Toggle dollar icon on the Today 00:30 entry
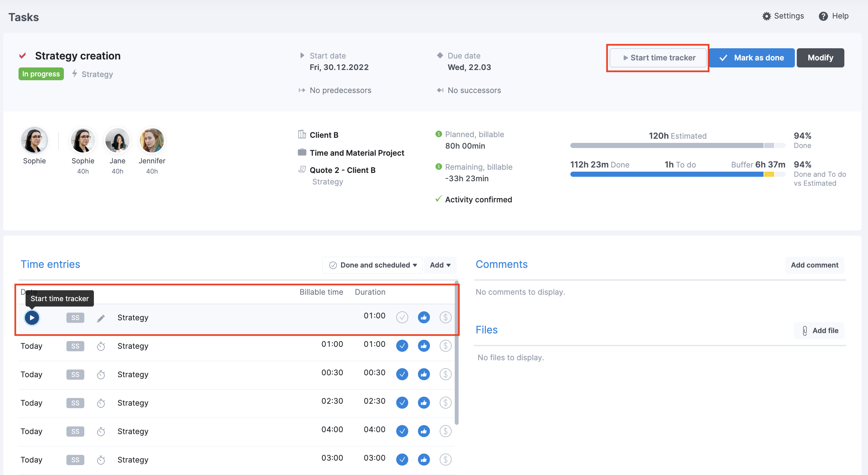 coord(445,374)
